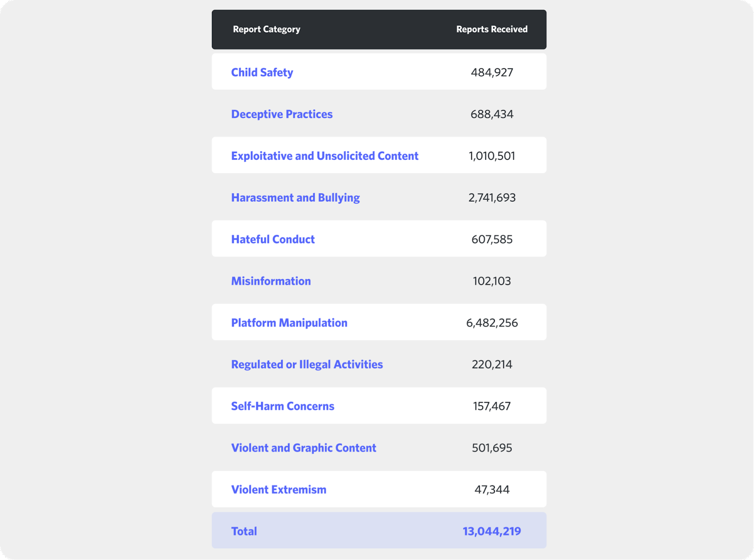Open the Hateful Conduct category link
This screenshot has height=560, width=754.
point(272,239)
